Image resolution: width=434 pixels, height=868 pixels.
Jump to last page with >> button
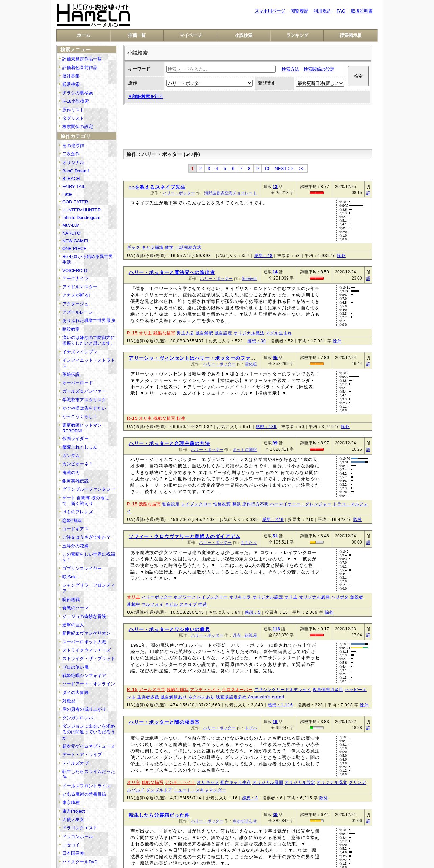pyautogui.click(x=302, y=168)
